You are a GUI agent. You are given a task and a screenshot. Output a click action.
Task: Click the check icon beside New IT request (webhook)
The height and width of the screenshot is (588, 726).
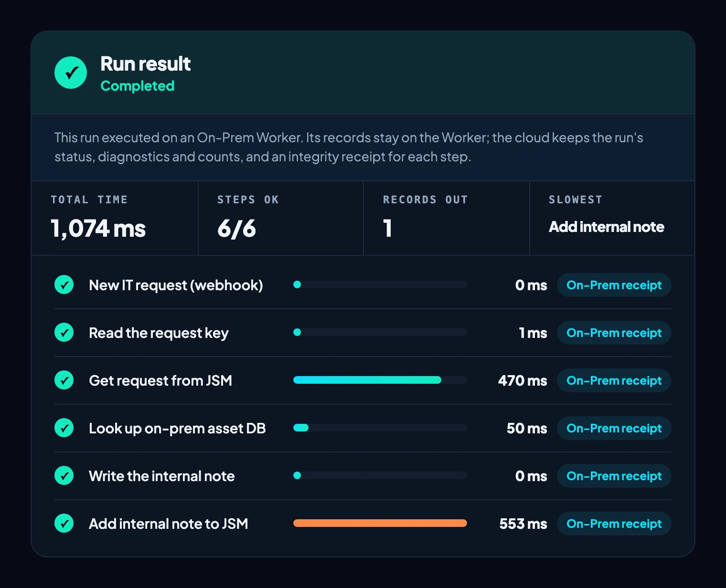click(64, 285)
